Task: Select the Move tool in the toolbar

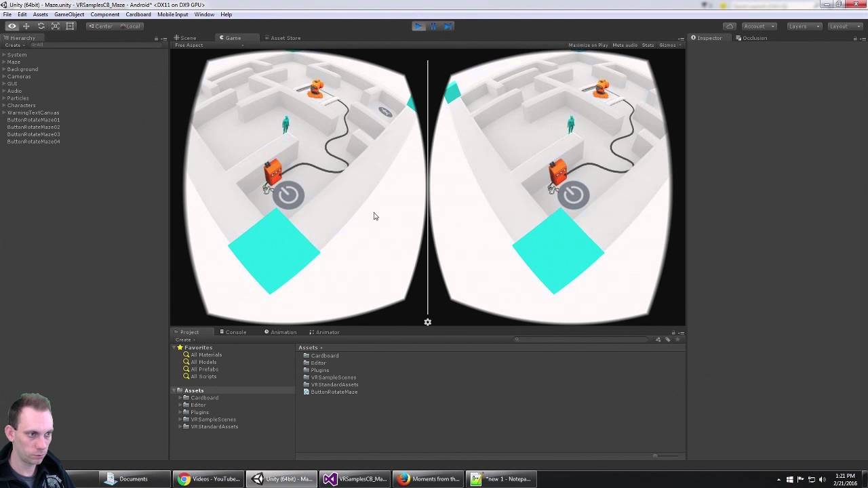Action: click(26, 26)
